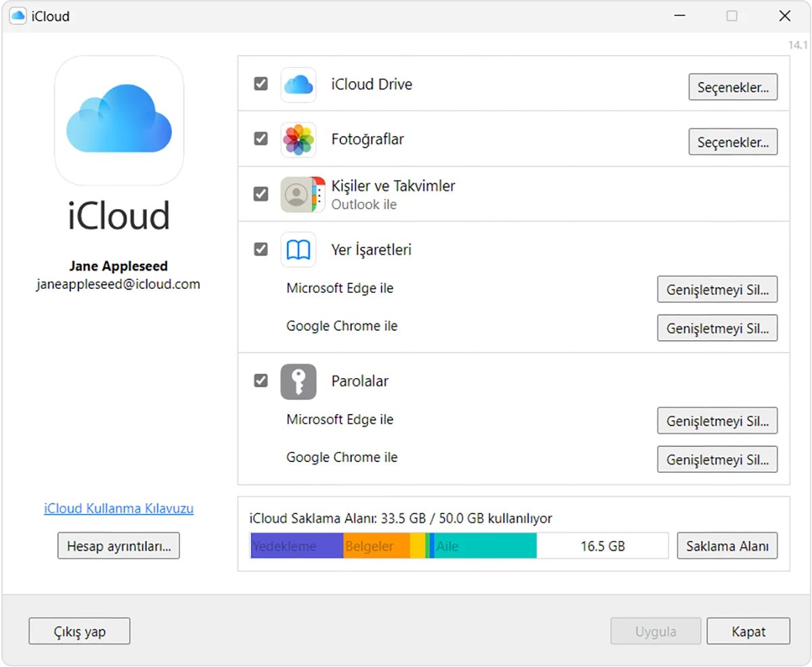Remove Chrome extension under Parolalar

pos(717,459)
